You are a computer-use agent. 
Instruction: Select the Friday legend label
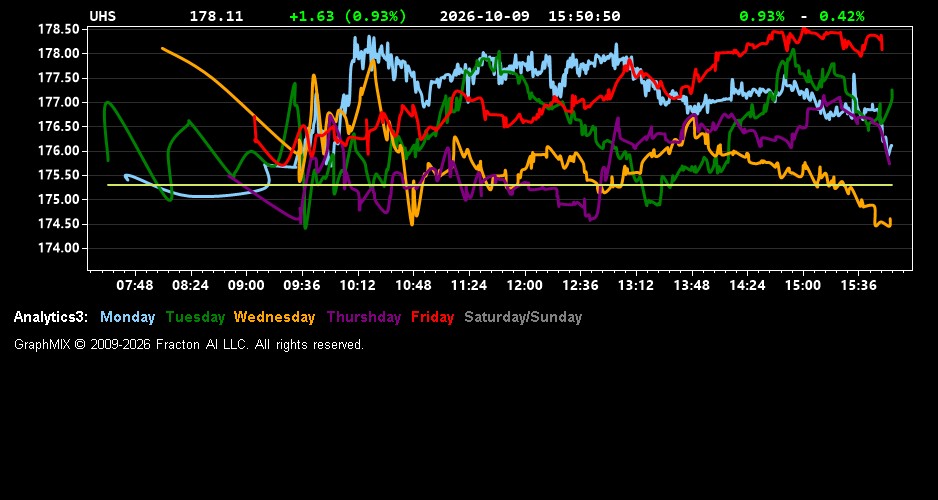coord(433,318)
